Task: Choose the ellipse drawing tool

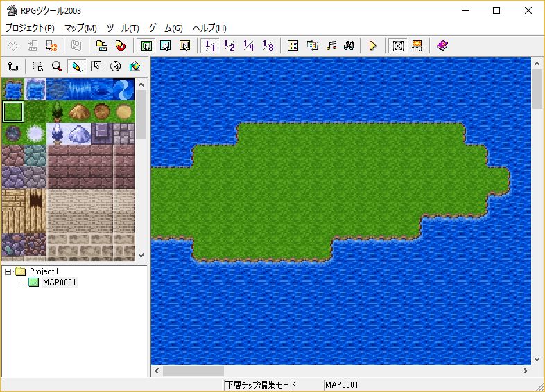Action: pos(115,66)
